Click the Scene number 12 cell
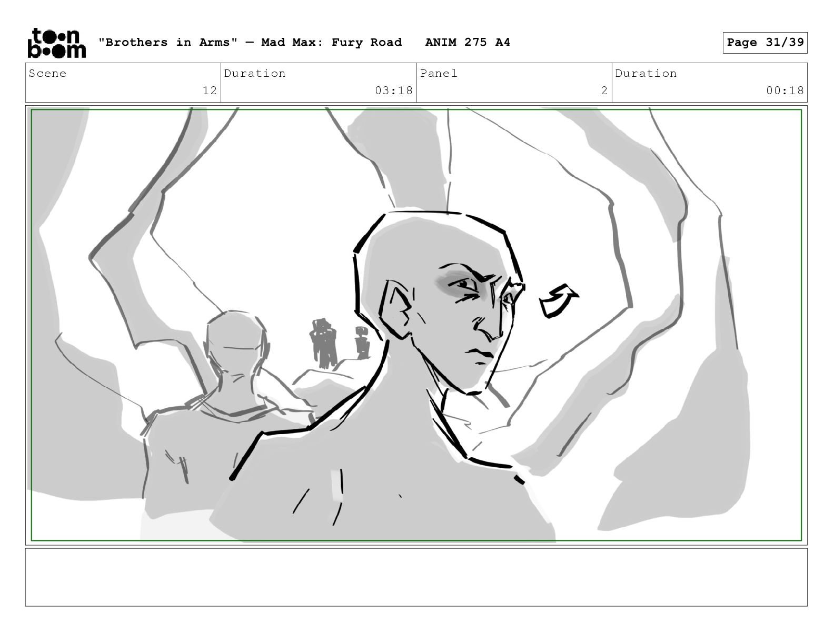Screen dimensions: 834x644 pyautogui.click(x=123, y=83)
